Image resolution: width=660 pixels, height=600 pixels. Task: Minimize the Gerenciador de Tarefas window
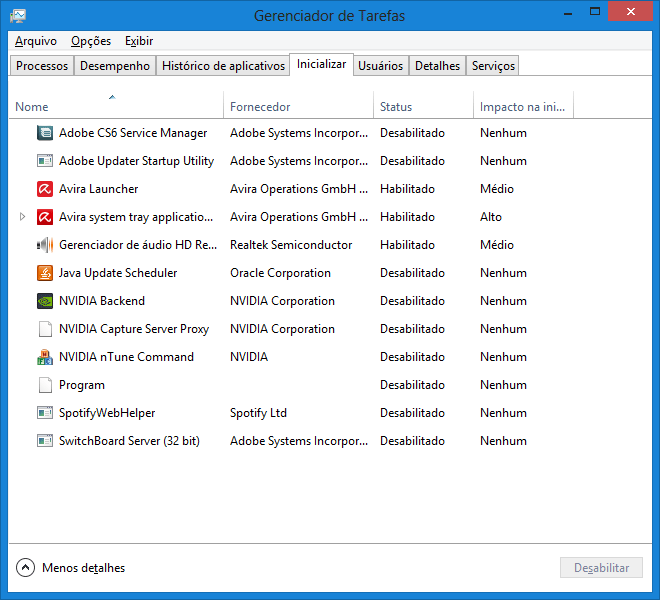(x=568, y=12)
